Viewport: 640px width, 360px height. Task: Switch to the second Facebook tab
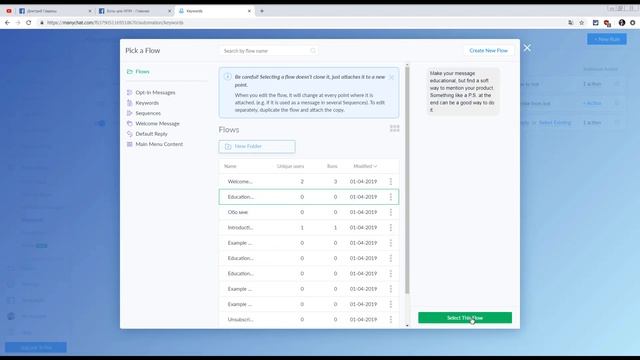click(x=134, y=11)
